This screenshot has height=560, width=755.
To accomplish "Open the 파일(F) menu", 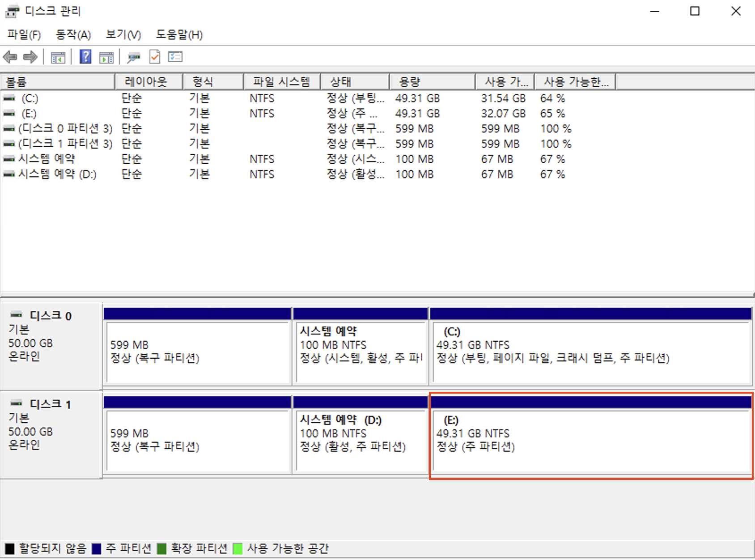I will click(x=24, y=34).
